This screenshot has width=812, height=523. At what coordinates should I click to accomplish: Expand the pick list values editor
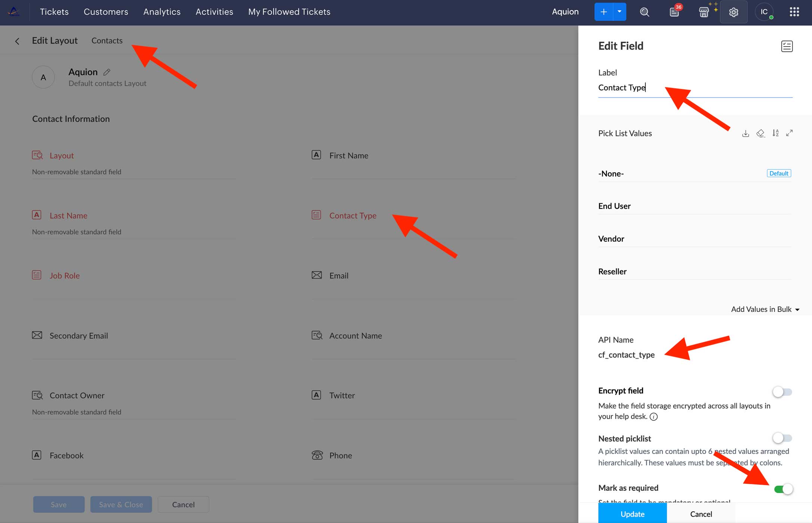point(789,133)
